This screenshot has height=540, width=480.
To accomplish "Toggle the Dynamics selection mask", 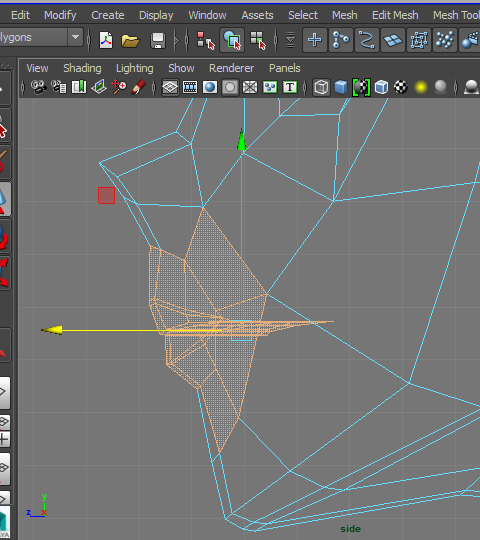I will pos(445,40).
